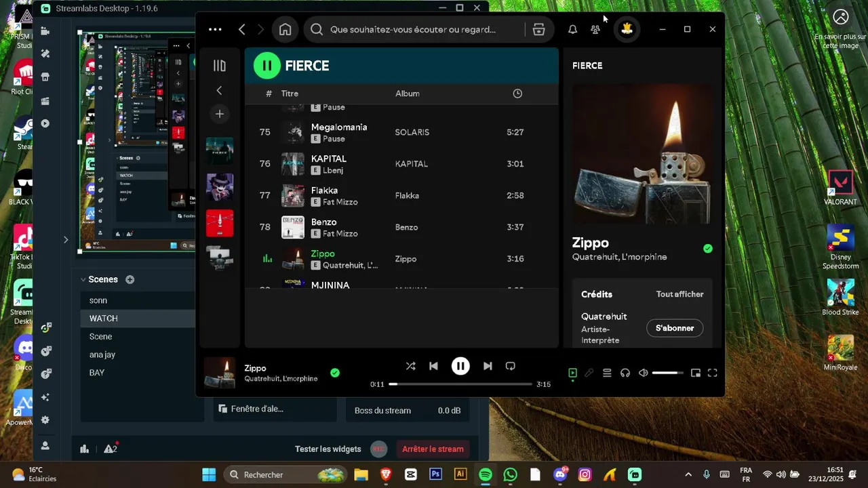The width and height of the screenshot is (868, 488).
Task: Sort by the Titre column header
Action: (x=290, y=94)
